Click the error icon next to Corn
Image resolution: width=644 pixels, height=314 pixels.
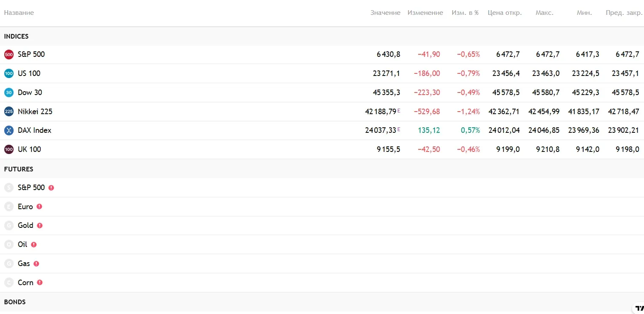tap(40, 283)
